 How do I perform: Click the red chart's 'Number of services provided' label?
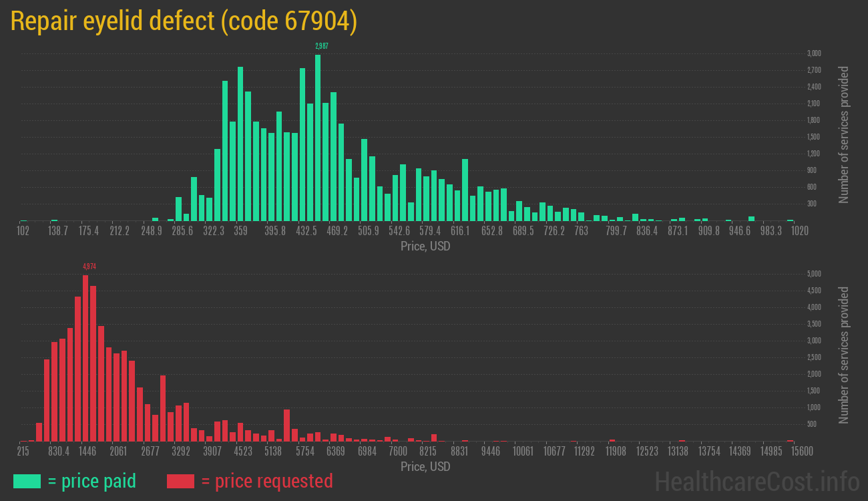click(844, 355)
